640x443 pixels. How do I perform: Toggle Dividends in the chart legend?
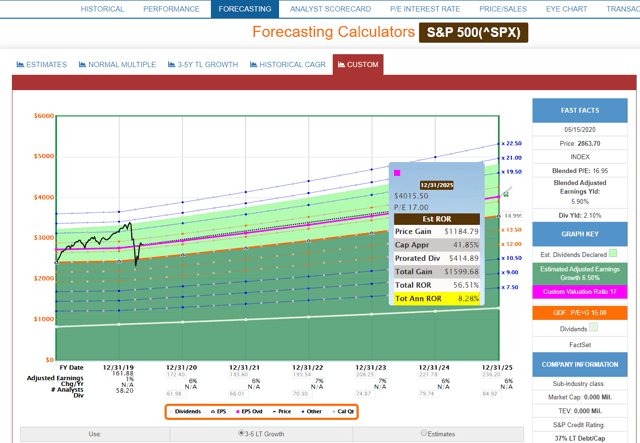(x=186, y=412)
